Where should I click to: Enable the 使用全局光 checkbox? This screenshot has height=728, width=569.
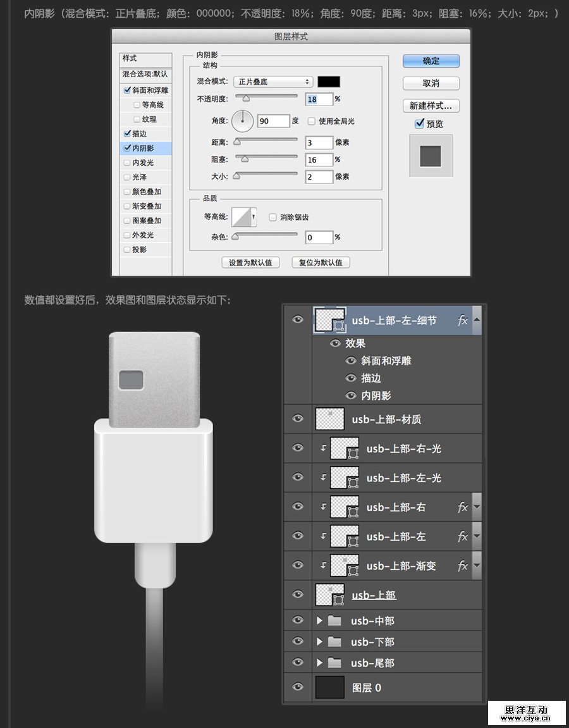tap(311, 121)
